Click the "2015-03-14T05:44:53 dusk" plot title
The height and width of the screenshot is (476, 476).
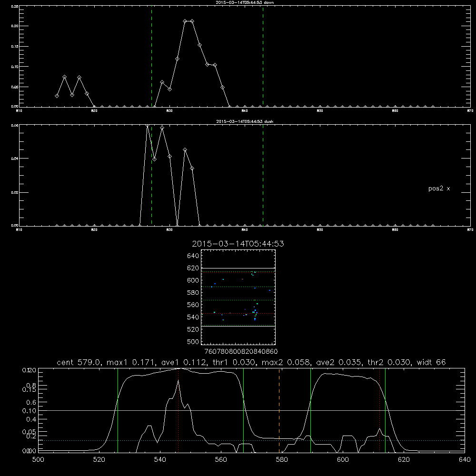pos(245,121)
